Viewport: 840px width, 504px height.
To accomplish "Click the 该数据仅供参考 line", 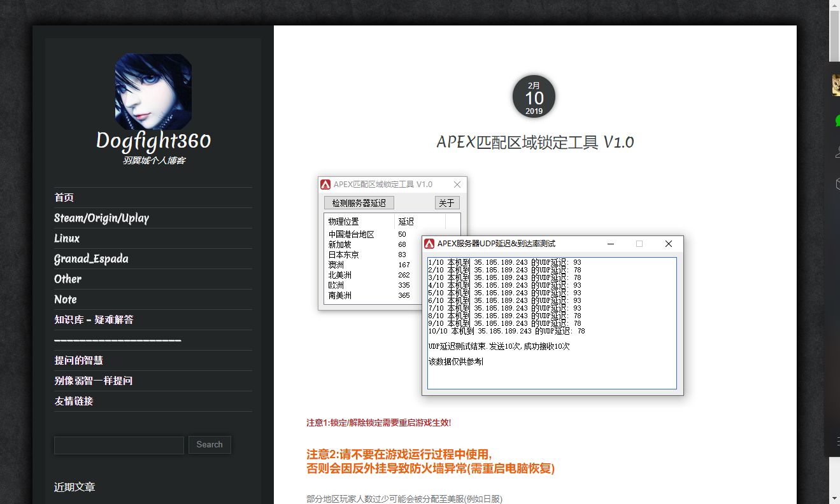I will (x=455, y=362).
